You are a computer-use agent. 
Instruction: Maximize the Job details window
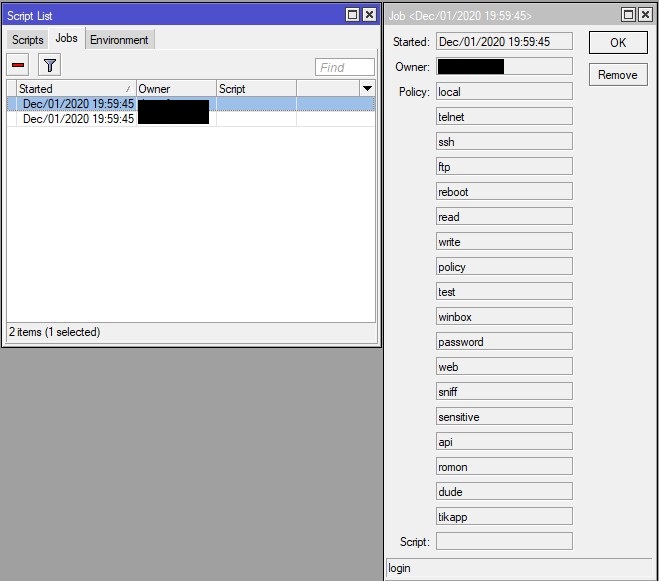click(628, 15)
